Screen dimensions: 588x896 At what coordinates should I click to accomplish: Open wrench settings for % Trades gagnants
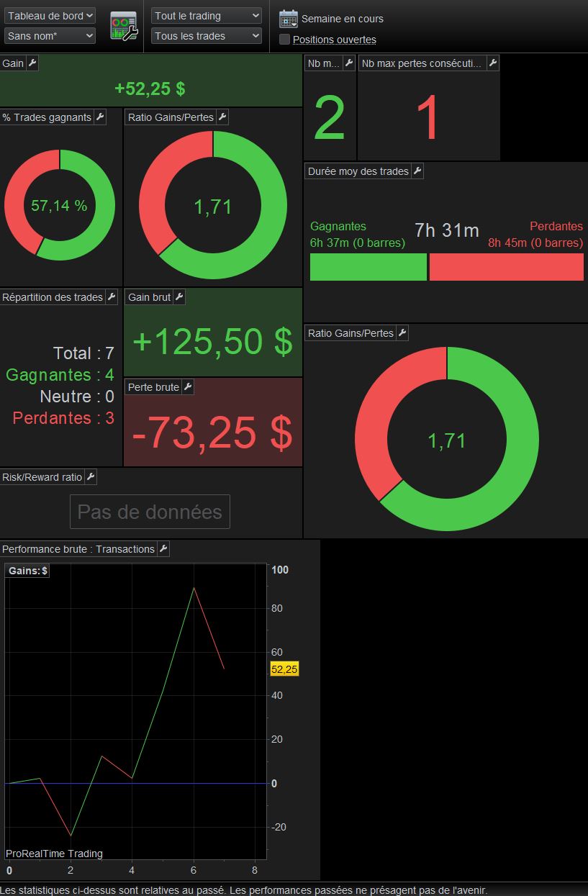100,117
